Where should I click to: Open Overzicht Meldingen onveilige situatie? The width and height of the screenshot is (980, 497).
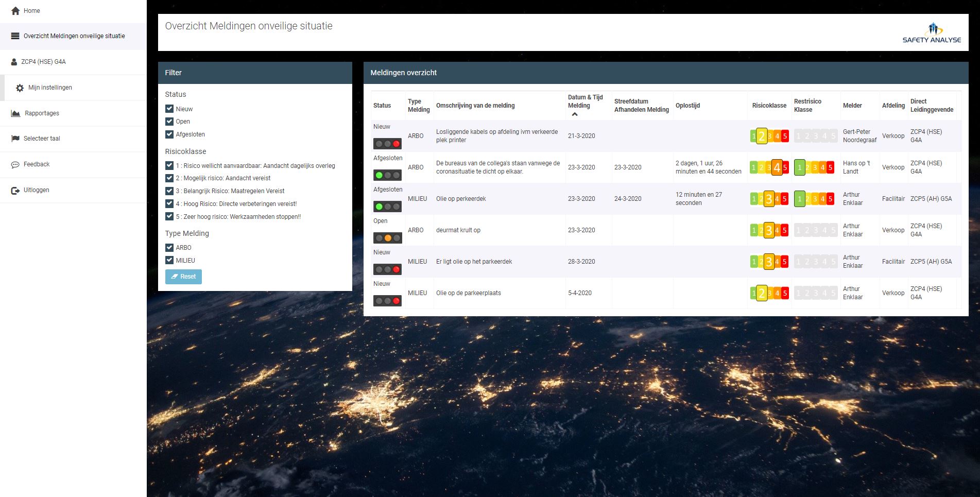pyautogui.click(x=74, y=36)
